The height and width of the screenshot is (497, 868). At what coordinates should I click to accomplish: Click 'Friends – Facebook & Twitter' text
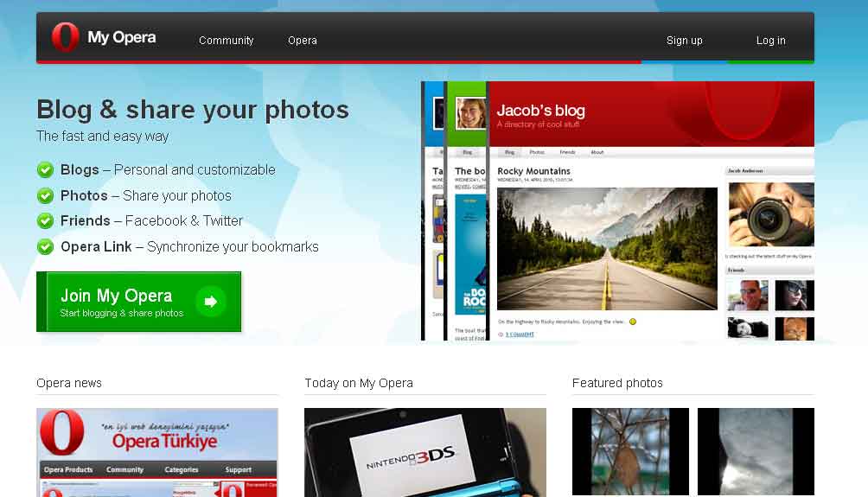[x=151, y=220]
